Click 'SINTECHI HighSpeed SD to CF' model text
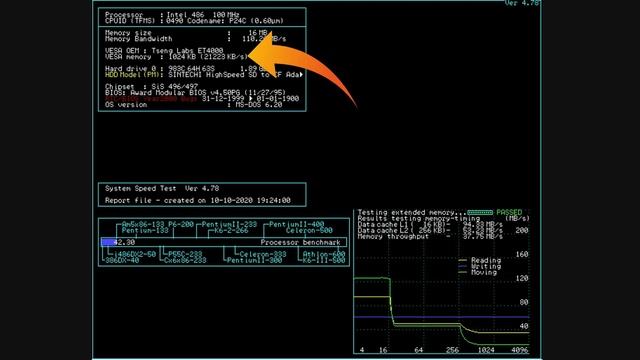This screenshot has height=360, width=640. (225, 75)
